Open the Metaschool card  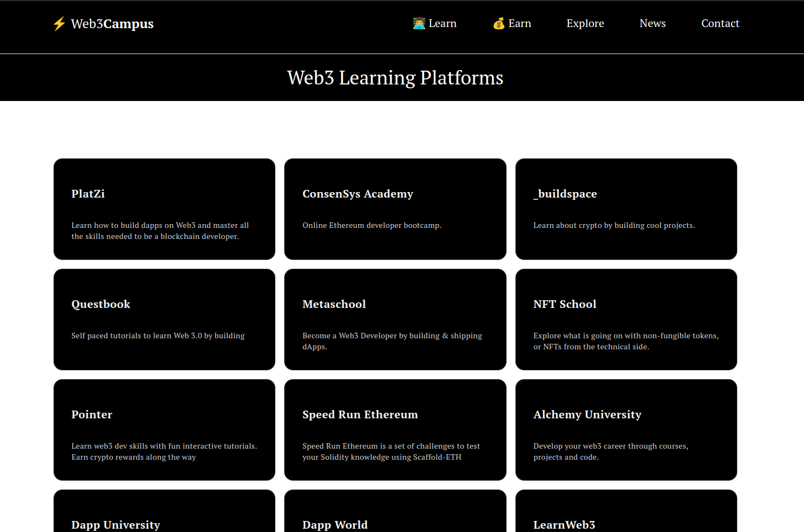coord(395,320)
